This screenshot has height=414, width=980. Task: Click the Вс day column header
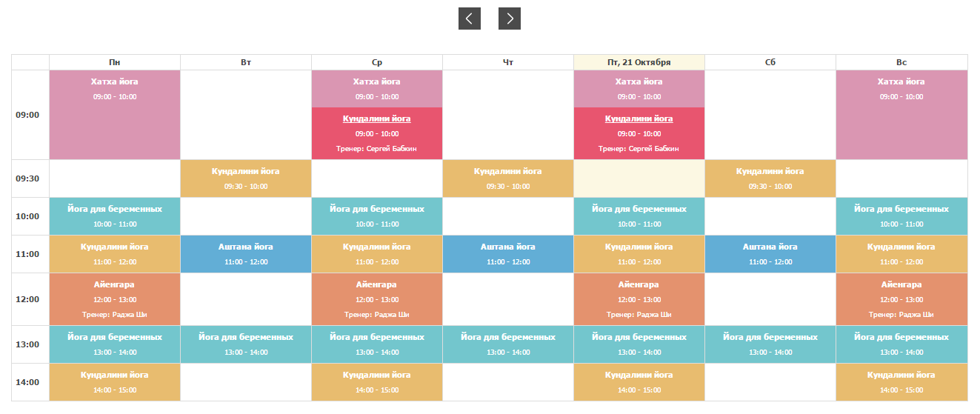point(901,62)
